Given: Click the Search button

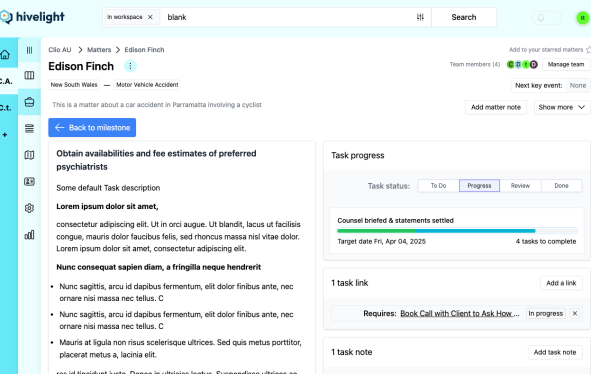Looking at the screenshot, I should tap(464, 17).
